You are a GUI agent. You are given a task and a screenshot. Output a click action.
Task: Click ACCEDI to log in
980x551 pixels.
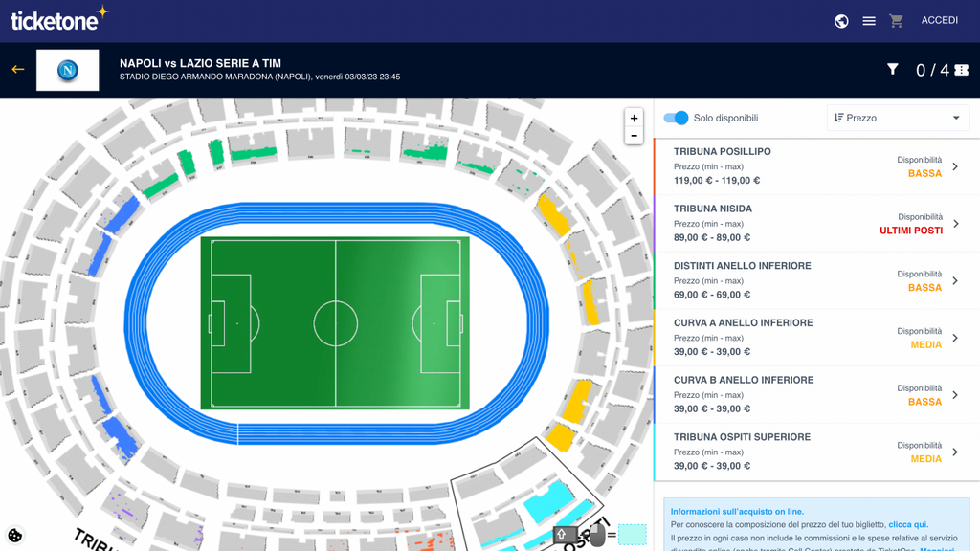click(x=940, y=21)
